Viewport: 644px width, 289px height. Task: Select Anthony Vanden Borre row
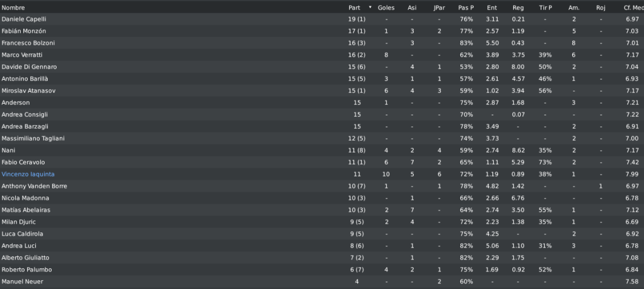322,186
